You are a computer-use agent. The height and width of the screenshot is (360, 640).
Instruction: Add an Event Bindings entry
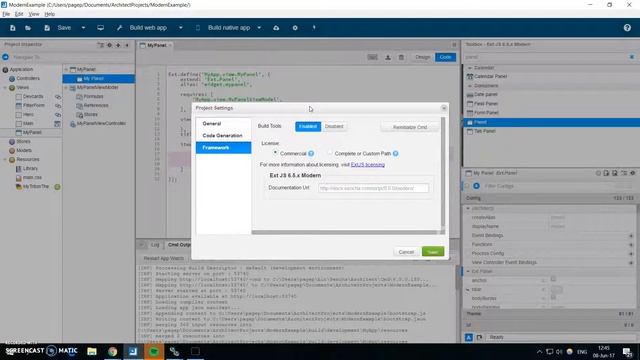631,236
